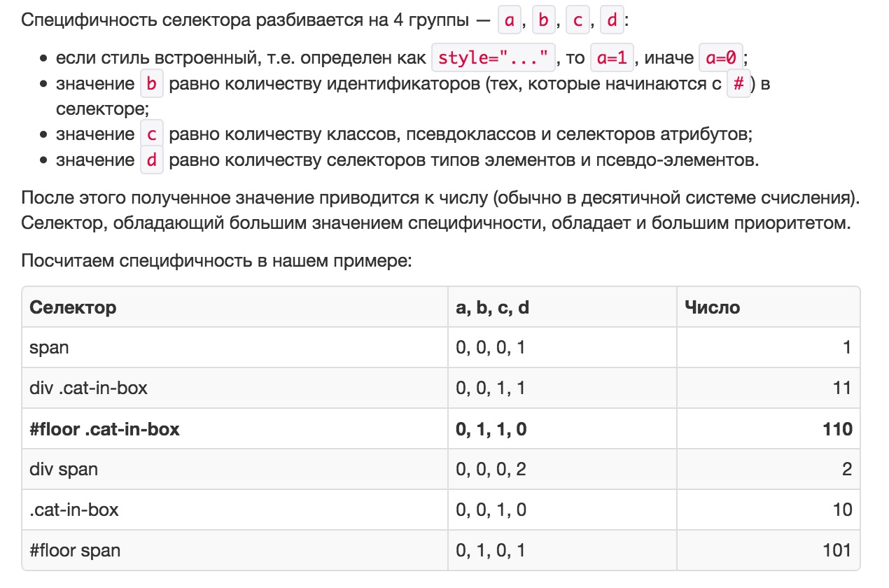The height and width of the screenshot is (588, 889).
Task: Click the c code badge in the bullet list
Action: (x=152, y=134)
